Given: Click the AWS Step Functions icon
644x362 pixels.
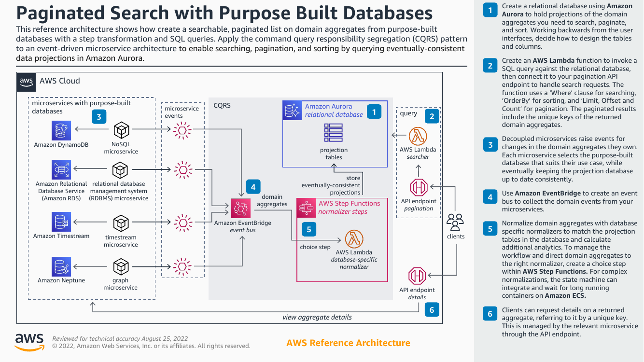Looking at the screenshot, I should pyautogui.click(x=306, y=208).
